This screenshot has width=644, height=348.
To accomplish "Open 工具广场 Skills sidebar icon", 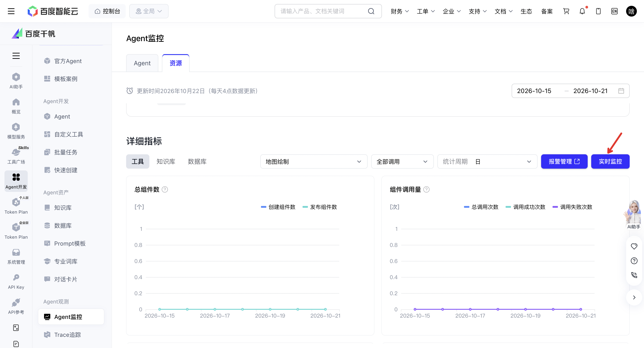I will [16, 155].
